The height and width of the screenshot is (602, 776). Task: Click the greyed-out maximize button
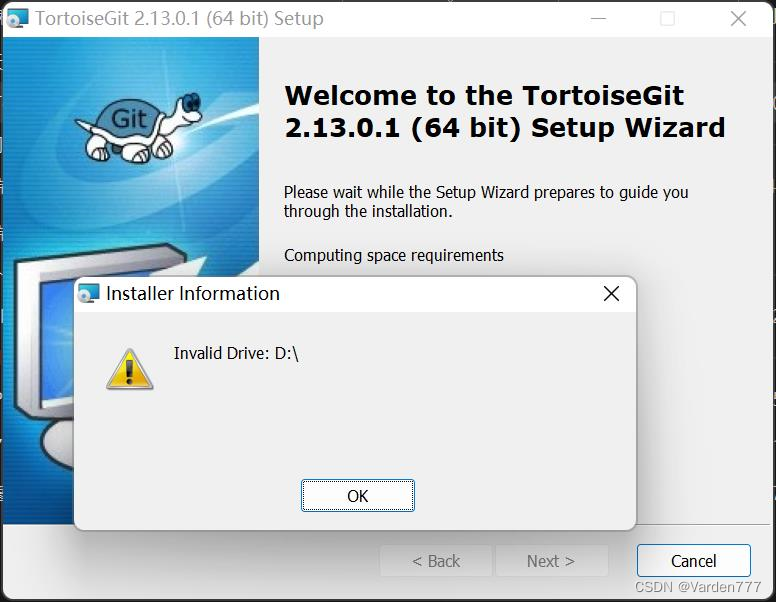pos(667,19)
